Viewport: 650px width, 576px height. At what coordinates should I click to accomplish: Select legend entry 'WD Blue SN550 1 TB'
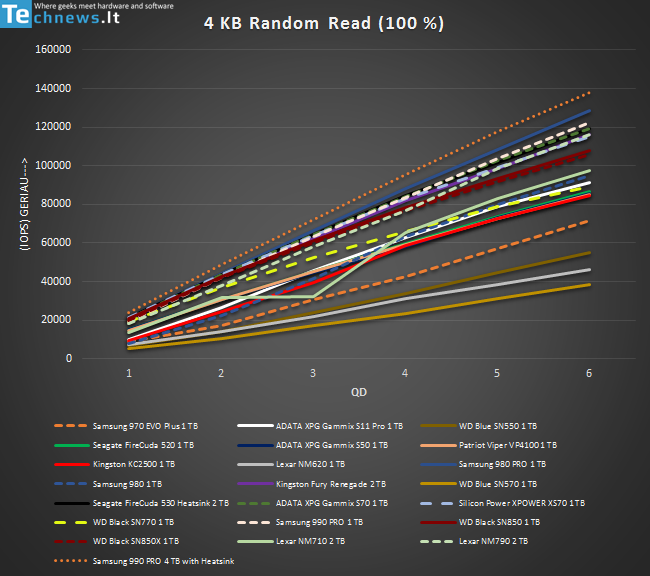coord(478,426)
